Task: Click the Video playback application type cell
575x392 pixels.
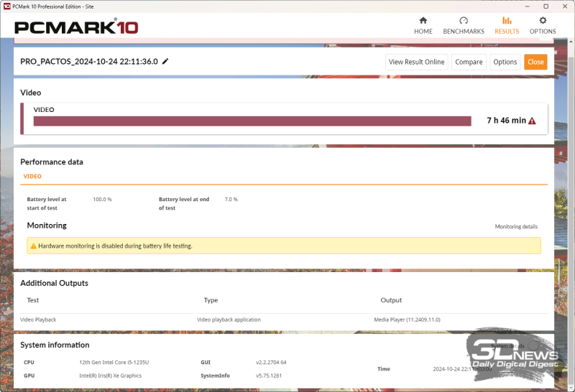Action: (229, 319)
